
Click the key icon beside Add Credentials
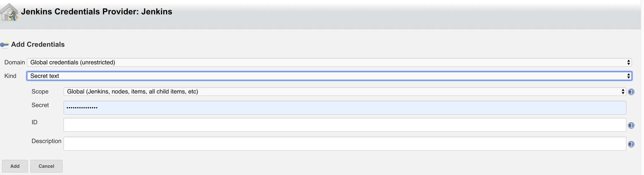coord(4,45)
